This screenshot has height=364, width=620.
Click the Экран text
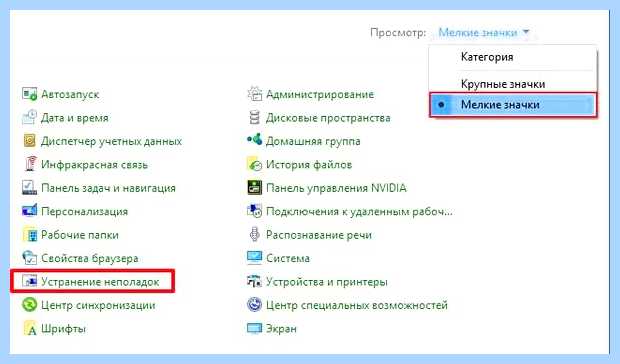tap(281, 329)
